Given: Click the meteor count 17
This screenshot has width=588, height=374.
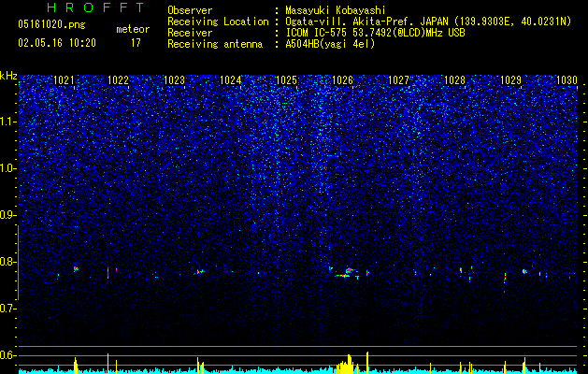Looking at the screenshot, I should click(x=136, y=43).
